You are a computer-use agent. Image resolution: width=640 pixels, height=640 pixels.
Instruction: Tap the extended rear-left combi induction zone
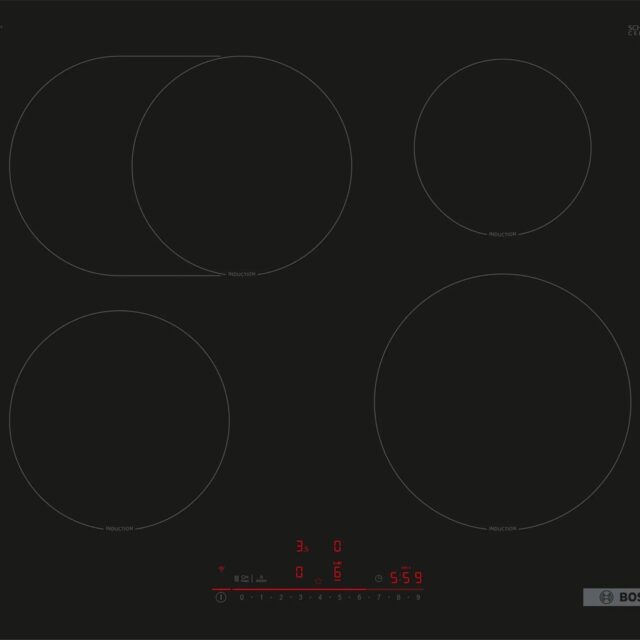(180, 165)
